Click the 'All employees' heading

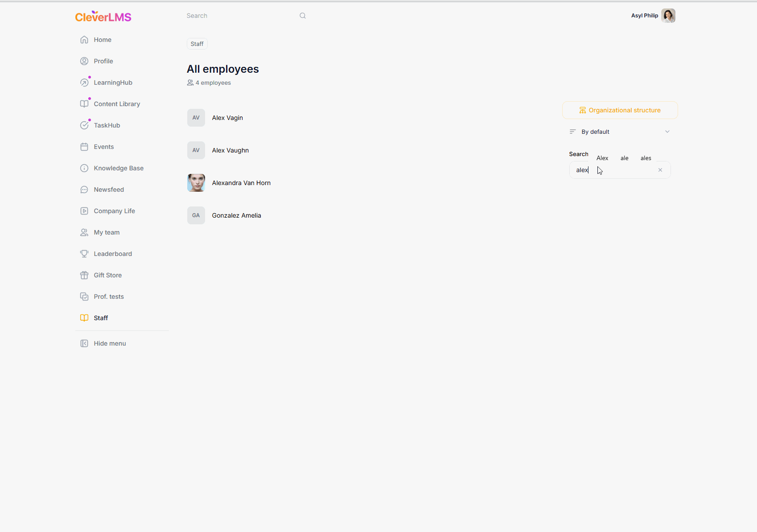click(x=223, y=69)
